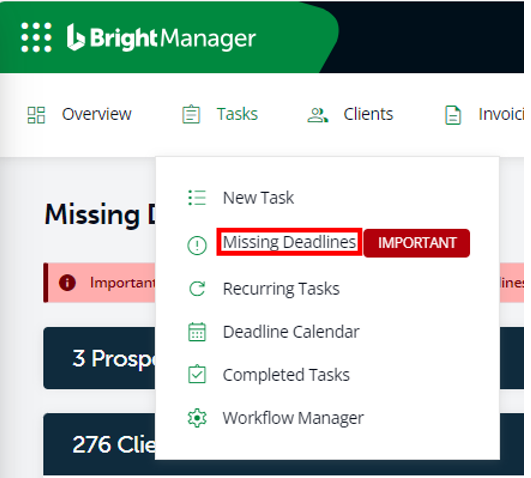Screen dimensions: 531x478
Task: Select New Task from the menu
Action: (258, 198)
